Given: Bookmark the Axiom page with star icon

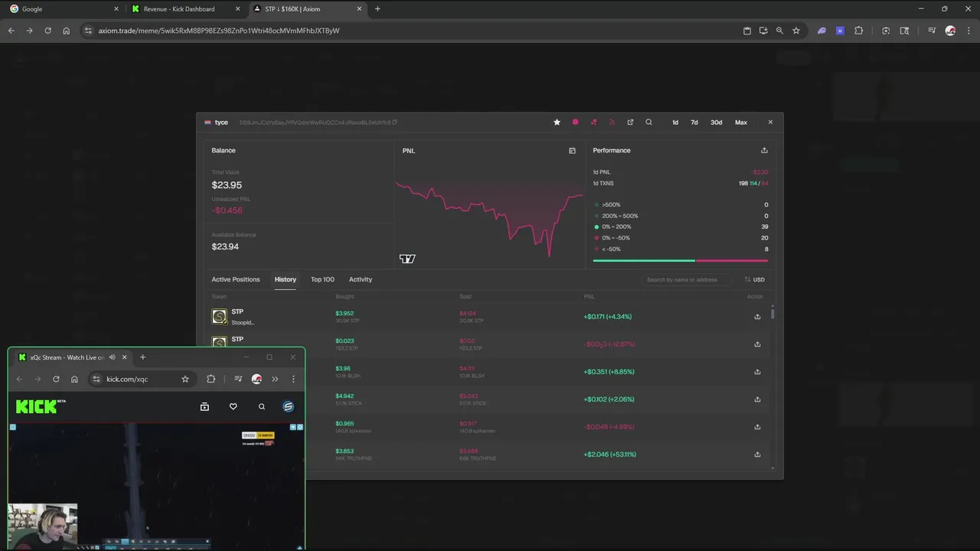Looking at the screenshot, I should pyautogui.click(x=796, y=31).
